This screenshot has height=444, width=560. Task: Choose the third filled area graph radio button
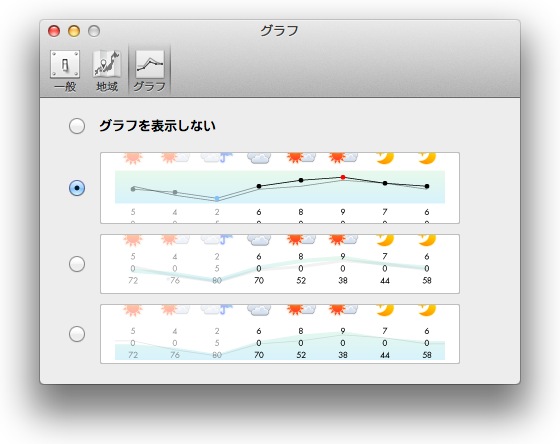tap(77, 334)
